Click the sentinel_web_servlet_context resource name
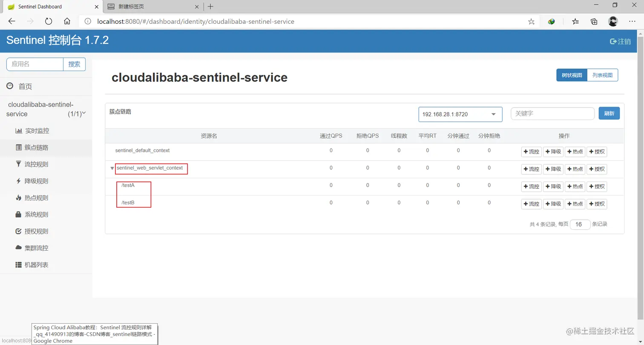This screenshot has height=345, width=644. (149, 168)
